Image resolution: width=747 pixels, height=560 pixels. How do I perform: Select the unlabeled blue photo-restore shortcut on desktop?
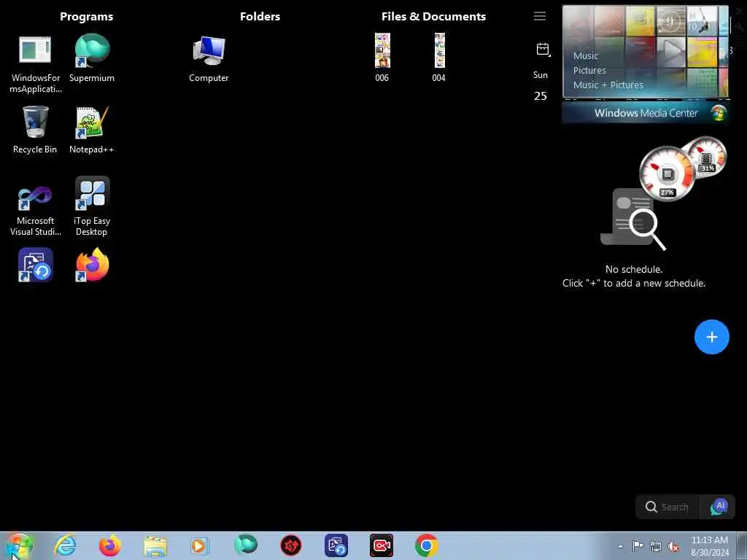click(x=35, y=265)
